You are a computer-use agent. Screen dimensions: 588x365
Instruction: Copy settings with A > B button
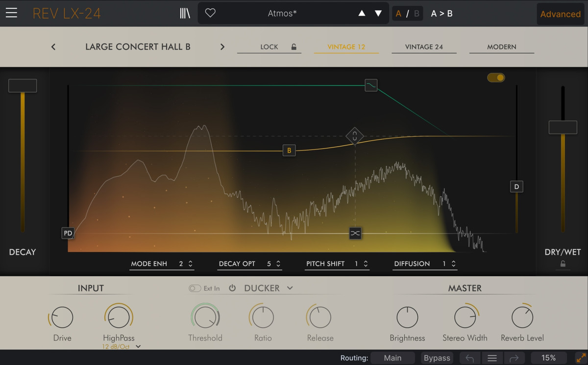441,14
